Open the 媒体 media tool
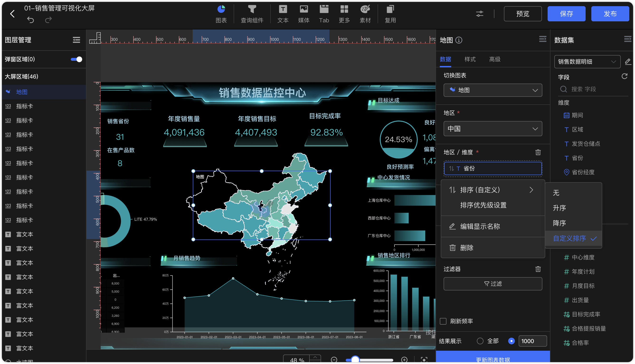The width and height of the screenshot is (635, 364). (304, 14)
